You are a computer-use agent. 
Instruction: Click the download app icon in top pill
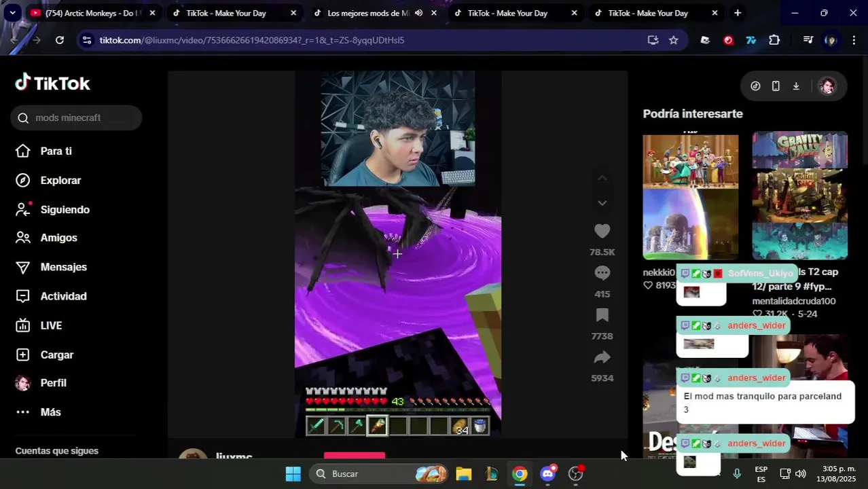pyautogui.click(x=796, y=86)
